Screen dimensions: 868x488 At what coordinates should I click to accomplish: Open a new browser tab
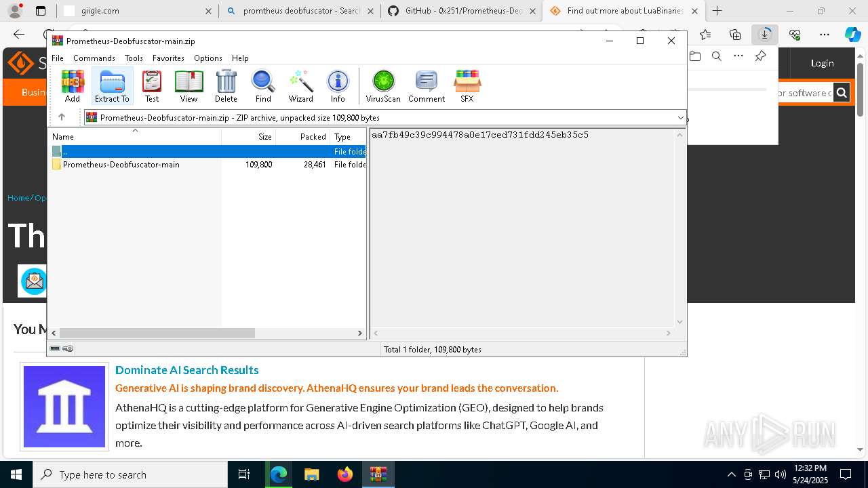click(x=717, y=11)
